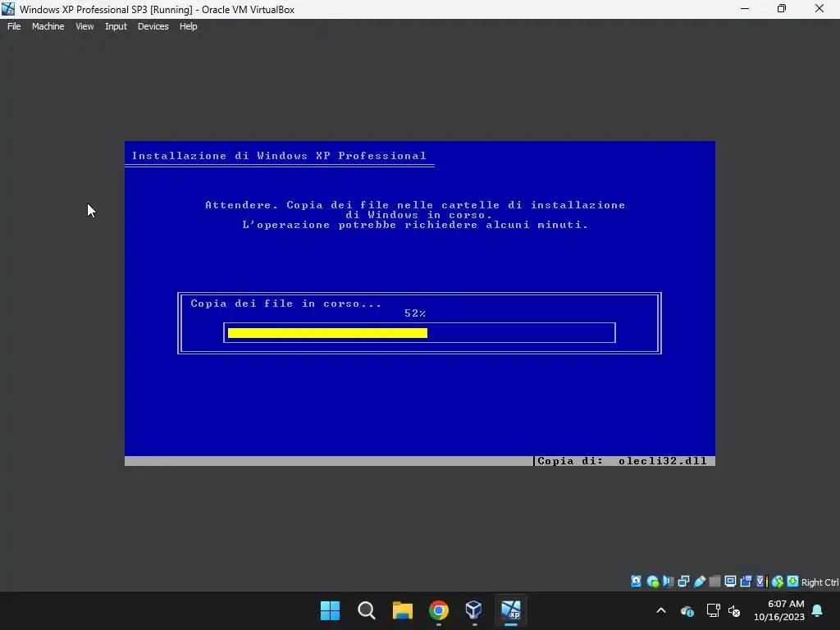Switch to Google Chrome in the taskbar
The image size is (840, 630).
(x=439, y=610)
